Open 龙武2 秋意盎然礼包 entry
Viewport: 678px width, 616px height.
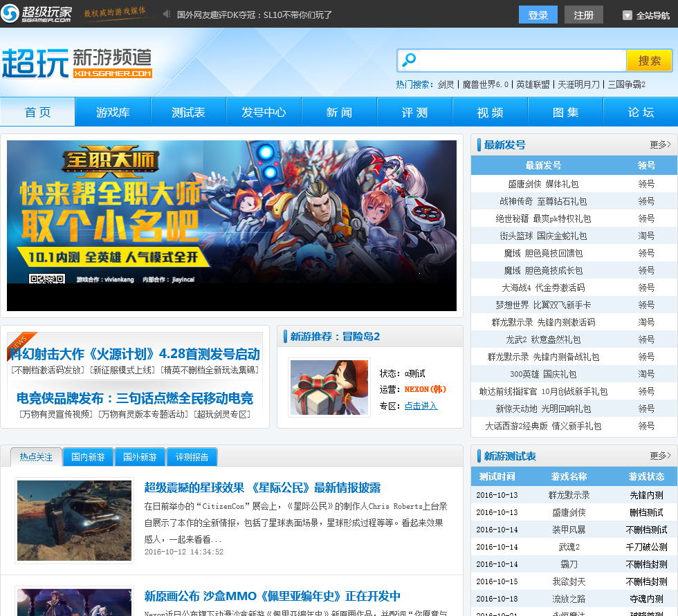pos(543,339)
